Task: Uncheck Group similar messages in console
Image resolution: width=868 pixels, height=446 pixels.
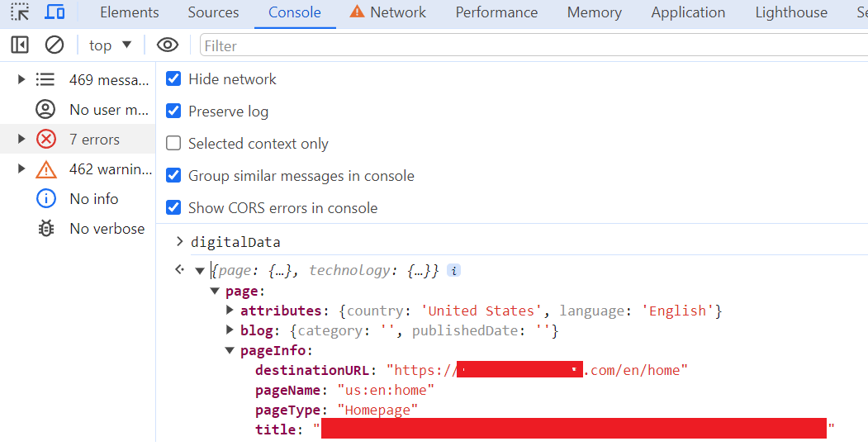Action: (173, 175)
